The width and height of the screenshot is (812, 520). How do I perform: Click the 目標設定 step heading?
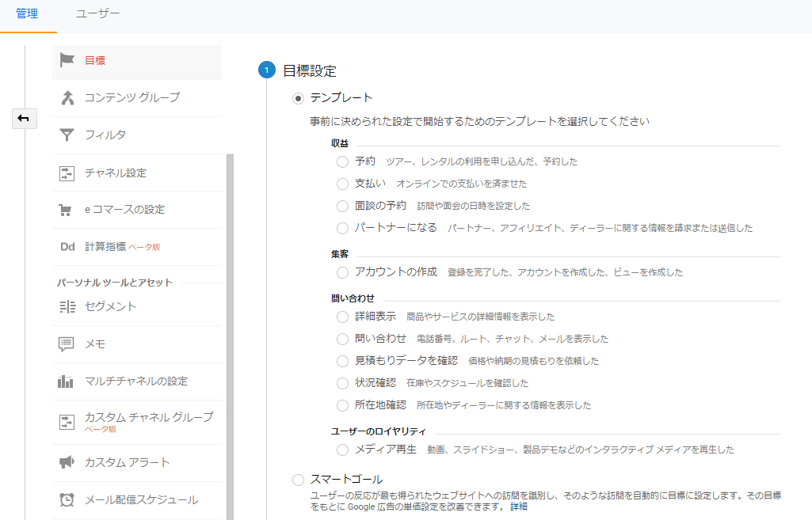point(310,71)
